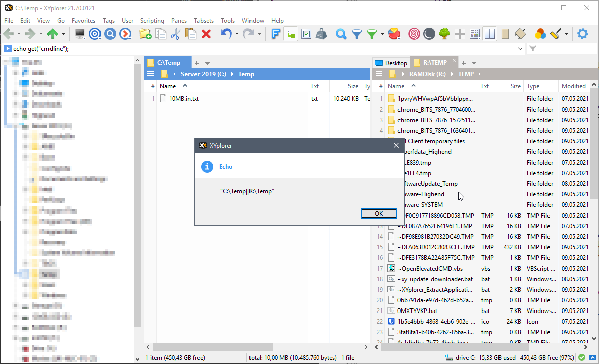Click the red Delete X toolbar icon
Screen dimensions: 599x364
click(x=206, y=34)
